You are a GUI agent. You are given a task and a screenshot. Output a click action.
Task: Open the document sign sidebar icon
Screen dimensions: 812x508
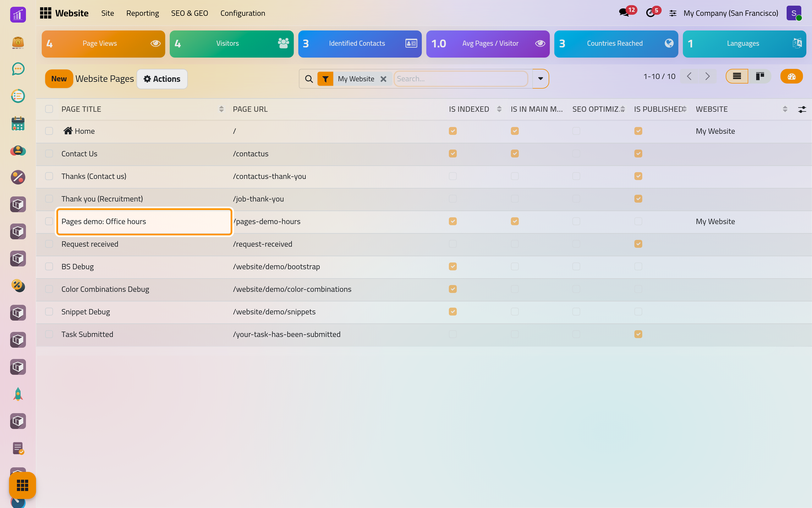18,448
